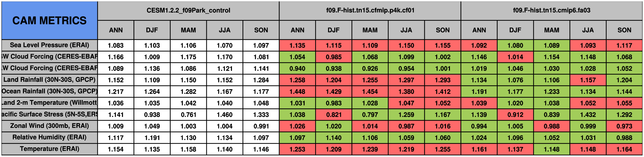Click the white cell showing 1.284
Viewport: 644px width, 157px height.
pyautogui.click(x=261, y=80)
